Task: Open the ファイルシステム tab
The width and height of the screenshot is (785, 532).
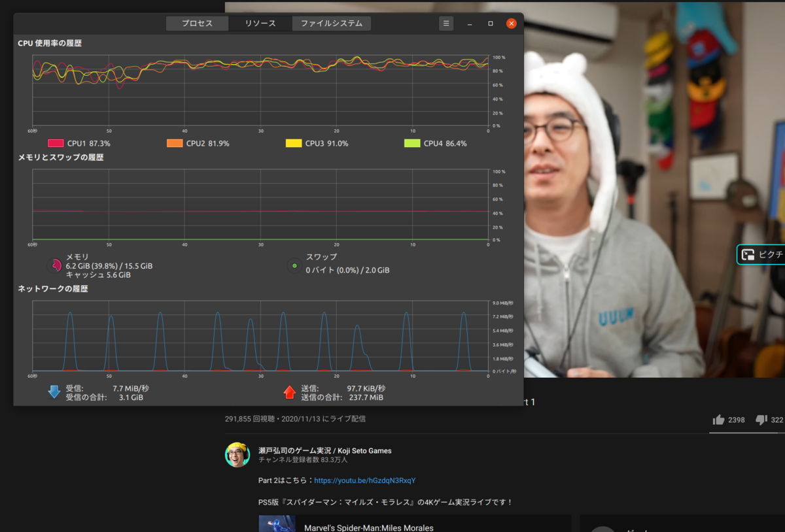Action: [x=331, y=24]
